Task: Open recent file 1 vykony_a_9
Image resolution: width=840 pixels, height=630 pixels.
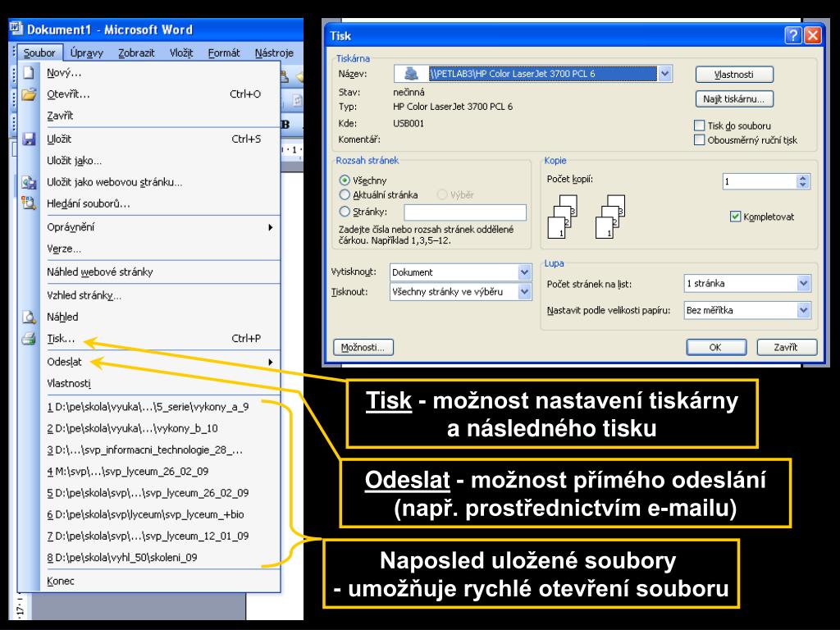Action: click(150, 407)
